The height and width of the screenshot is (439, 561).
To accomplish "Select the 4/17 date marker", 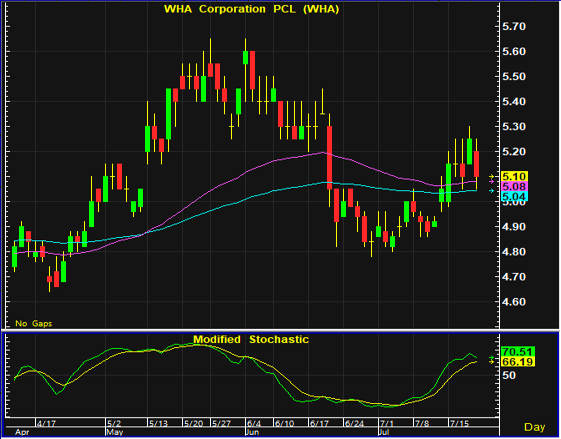I will [x=47, y=424].
